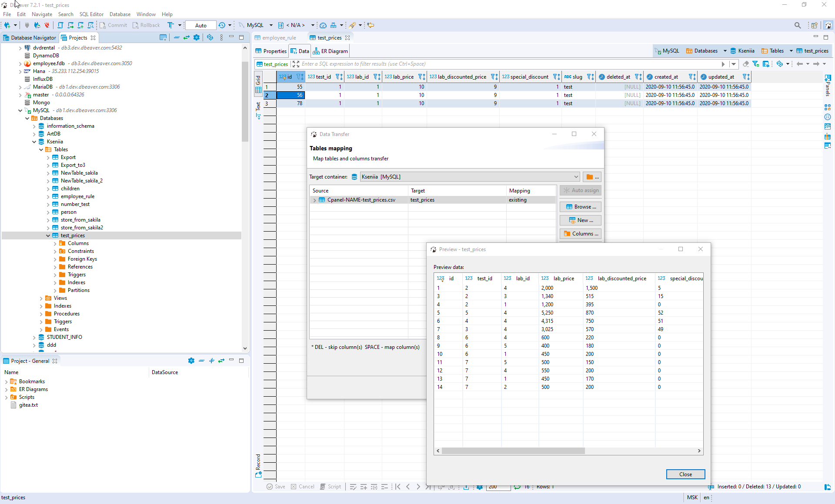This screenshot has height=504, width=835.
Task: Click the fetch size input showing 200
Action: click(x=498, y=487)
